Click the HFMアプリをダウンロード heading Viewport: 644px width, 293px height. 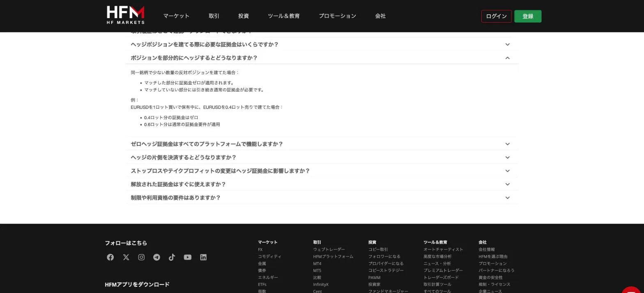137,284
